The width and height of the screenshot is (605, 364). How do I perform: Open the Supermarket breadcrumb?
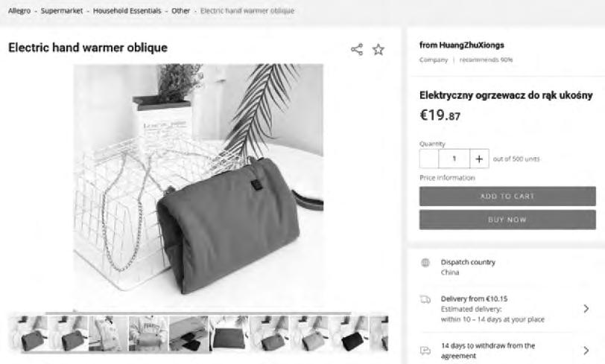click(x=62, y=11)
